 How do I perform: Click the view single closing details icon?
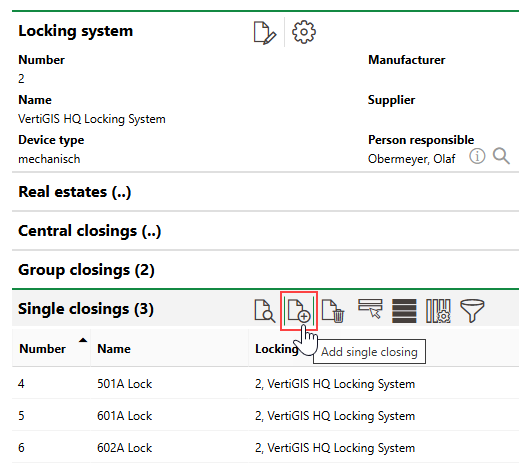[265, 311]
